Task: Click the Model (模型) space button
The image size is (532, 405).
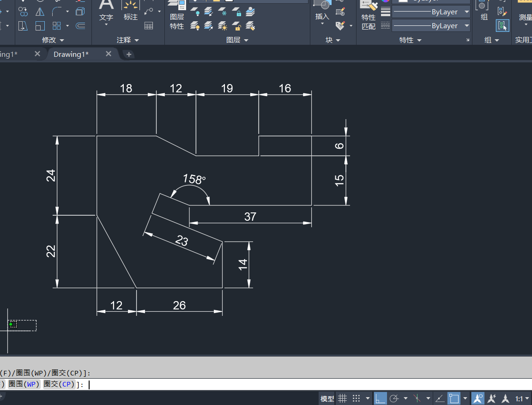Action: (x=327, y=398)
